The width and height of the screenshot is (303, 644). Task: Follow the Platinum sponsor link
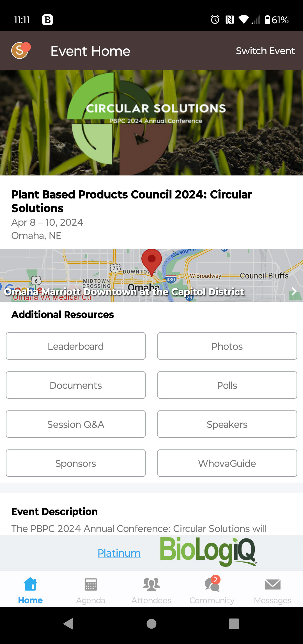pyautogui.click(x=119, y=553)
